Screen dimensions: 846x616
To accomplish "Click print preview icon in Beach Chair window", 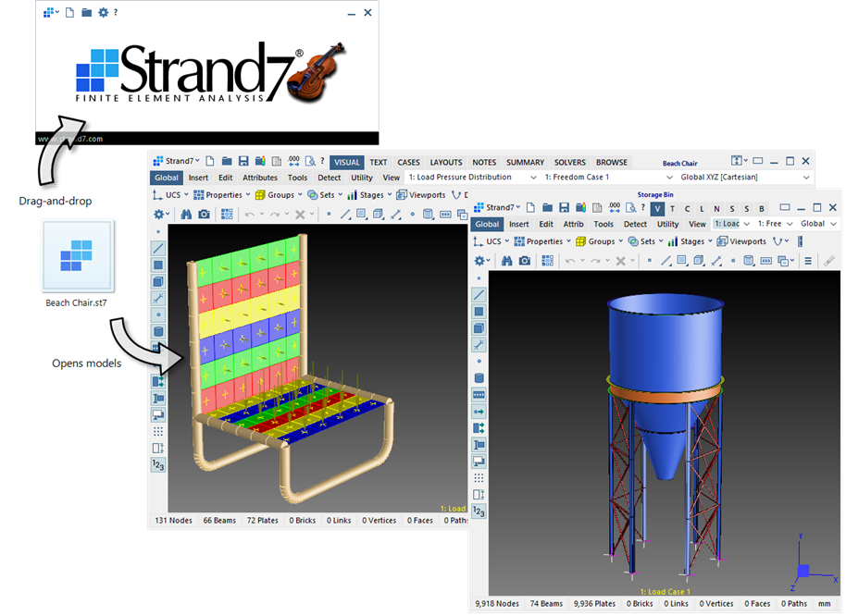I will (x=310, y=161).
